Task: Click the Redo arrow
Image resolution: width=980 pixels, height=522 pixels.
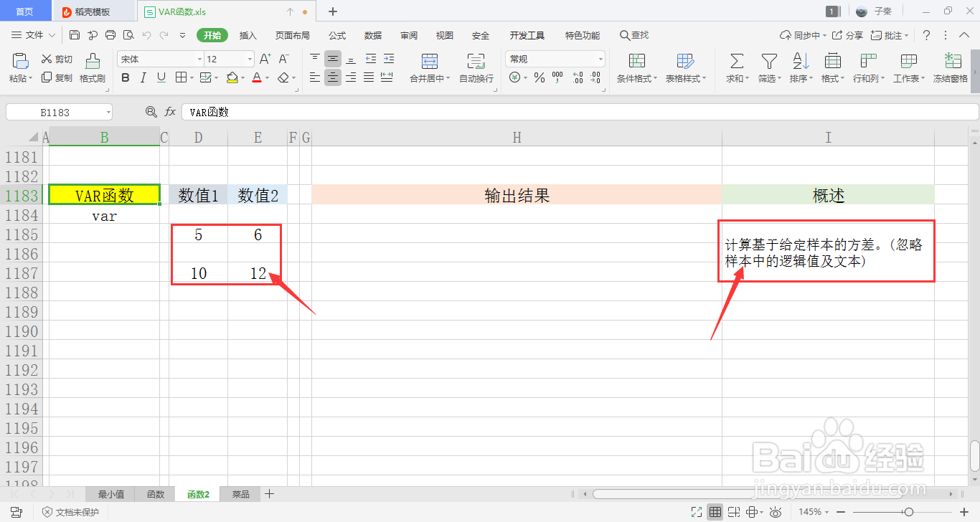Action: click(164, 35)
